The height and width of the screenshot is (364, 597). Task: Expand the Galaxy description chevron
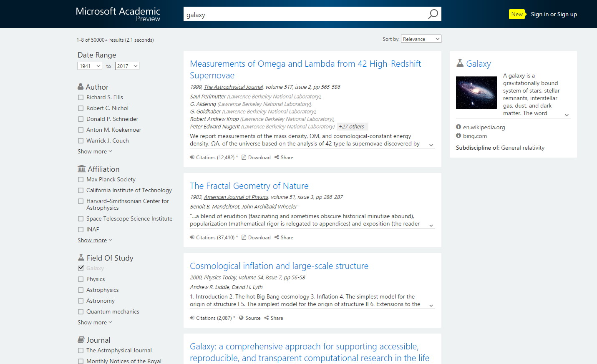(567, 115)
